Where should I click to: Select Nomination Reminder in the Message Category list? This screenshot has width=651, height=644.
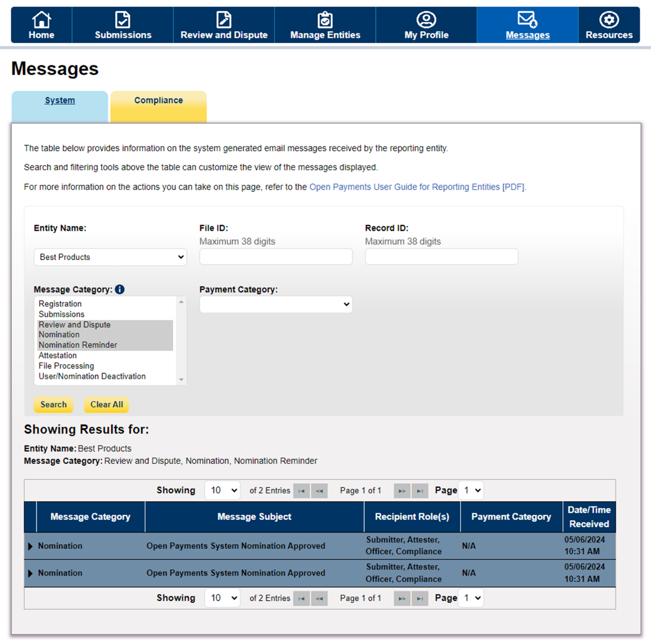coord(105,345)
